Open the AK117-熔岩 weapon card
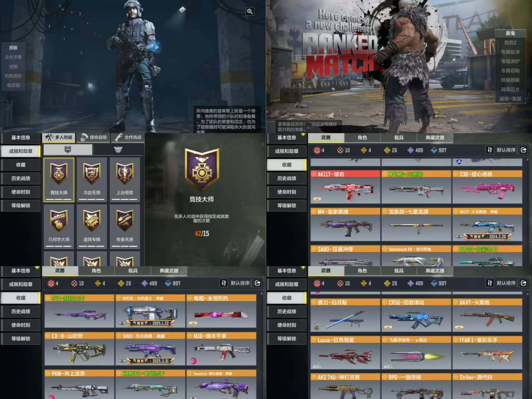The image size is (532, 399). (x=345, y=187)
